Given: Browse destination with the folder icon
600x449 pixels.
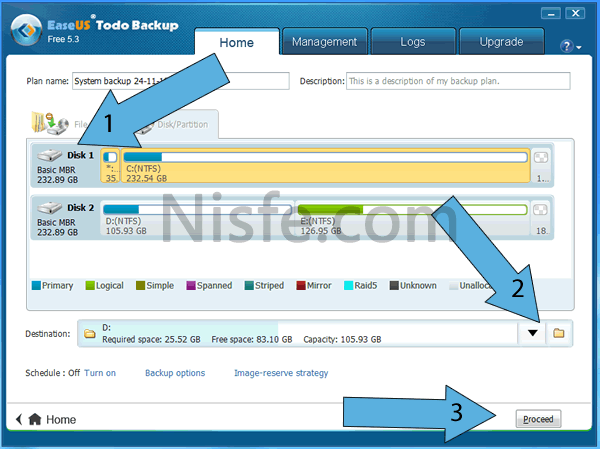Looking at the screenshot, I should pyautogui.click(x=559, y=333).
